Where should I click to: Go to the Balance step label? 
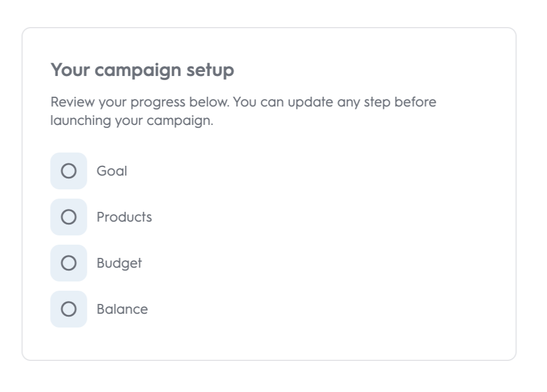coord(122,309)
